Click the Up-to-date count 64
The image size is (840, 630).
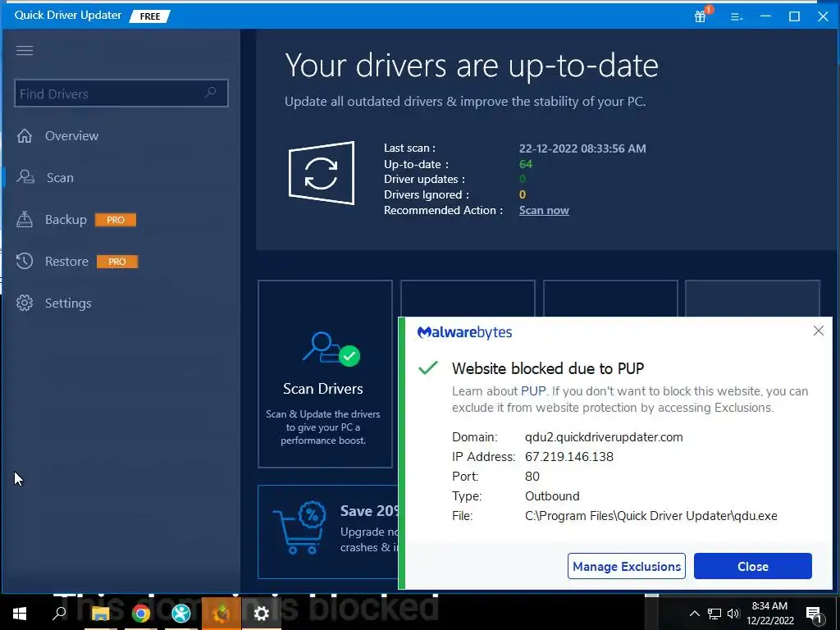(526, 164)
